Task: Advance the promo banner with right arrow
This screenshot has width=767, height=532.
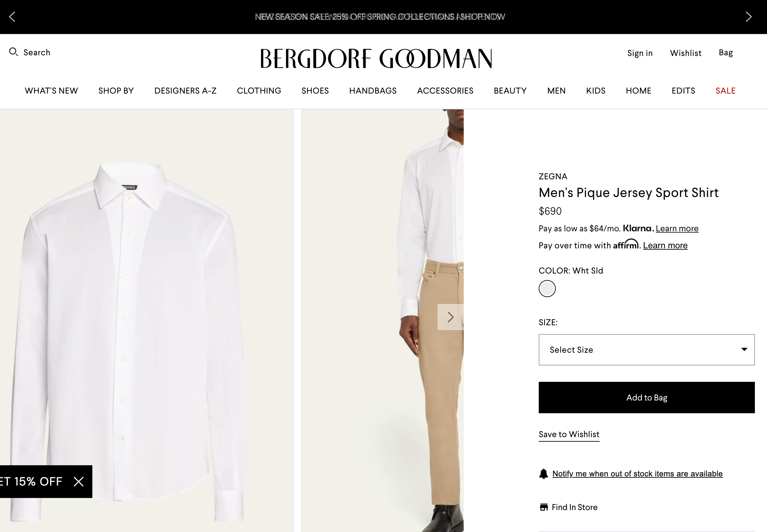Action: [749, 16]
